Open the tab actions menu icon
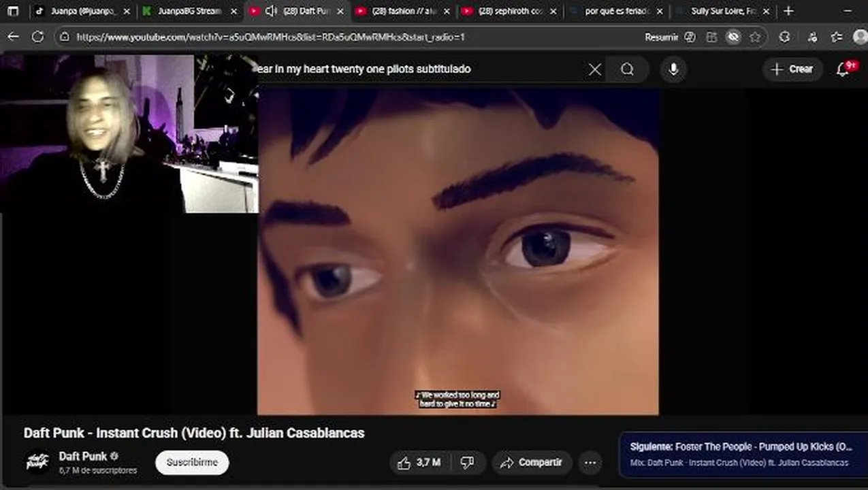Image resolution: width=868 pixels, height=490 pixels. (x=13, y=11)
